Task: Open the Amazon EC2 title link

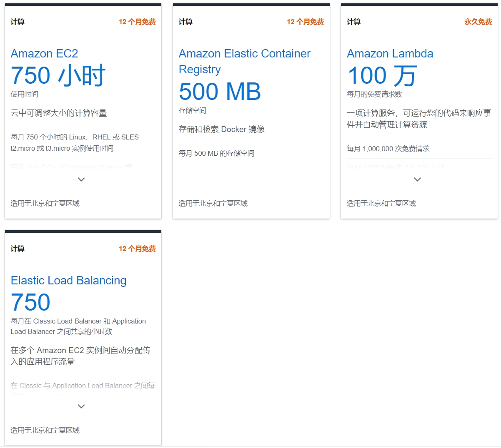Action: tap(44, 54)
